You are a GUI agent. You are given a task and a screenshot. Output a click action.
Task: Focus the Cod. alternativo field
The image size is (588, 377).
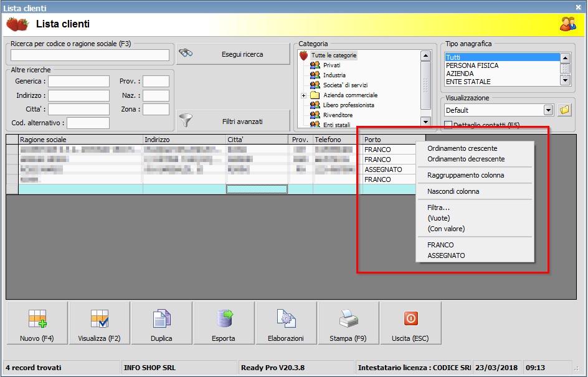pyautogui.click(x=88, y=123)
